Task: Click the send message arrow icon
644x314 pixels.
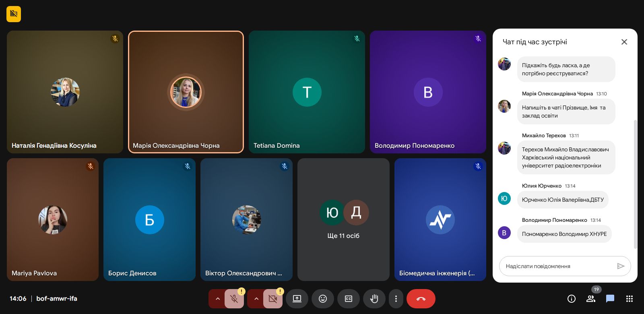Action: 621,266
